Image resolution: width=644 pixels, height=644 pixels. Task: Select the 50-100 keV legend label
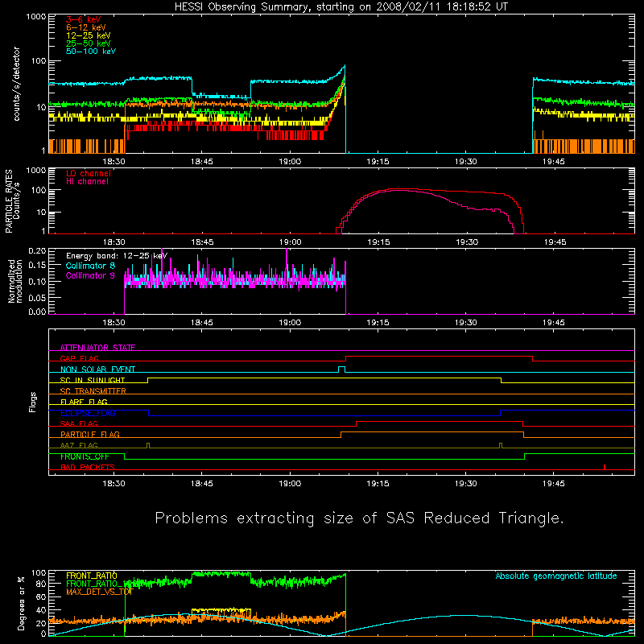coord(90,52)
